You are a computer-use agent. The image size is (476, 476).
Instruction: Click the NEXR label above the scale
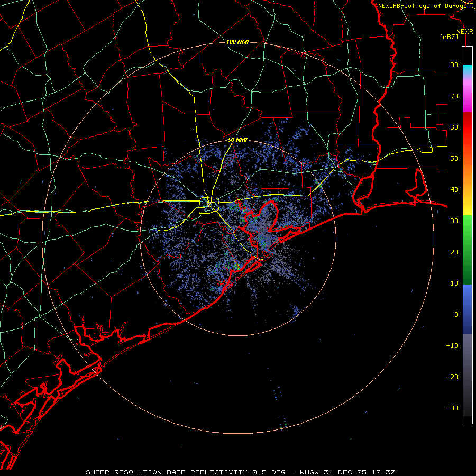465,32
